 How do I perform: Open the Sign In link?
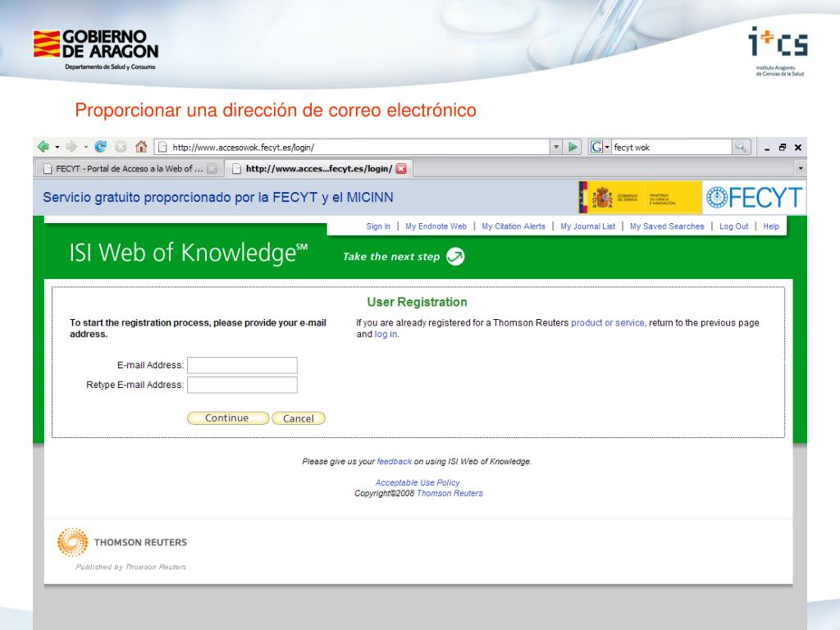(378, 226)
